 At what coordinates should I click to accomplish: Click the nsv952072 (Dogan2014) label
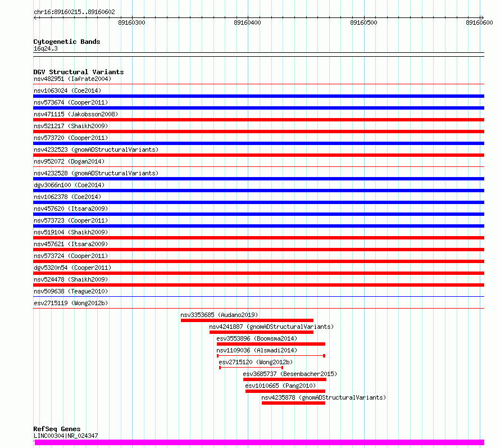[x=69, y=161]
